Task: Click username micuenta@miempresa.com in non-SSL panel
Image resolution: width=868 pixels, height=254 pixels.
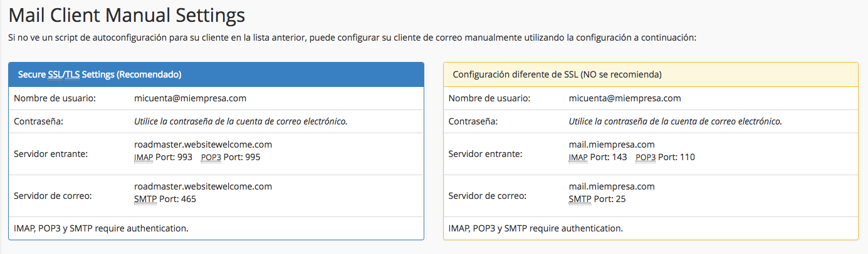Action: [625, 98]
